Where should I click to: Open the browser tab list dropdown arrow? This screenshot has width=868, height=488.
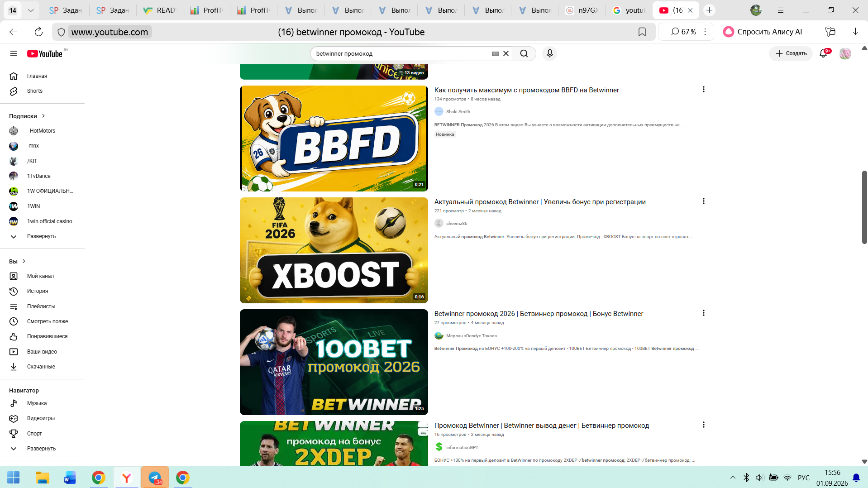(x=31, y=10)
